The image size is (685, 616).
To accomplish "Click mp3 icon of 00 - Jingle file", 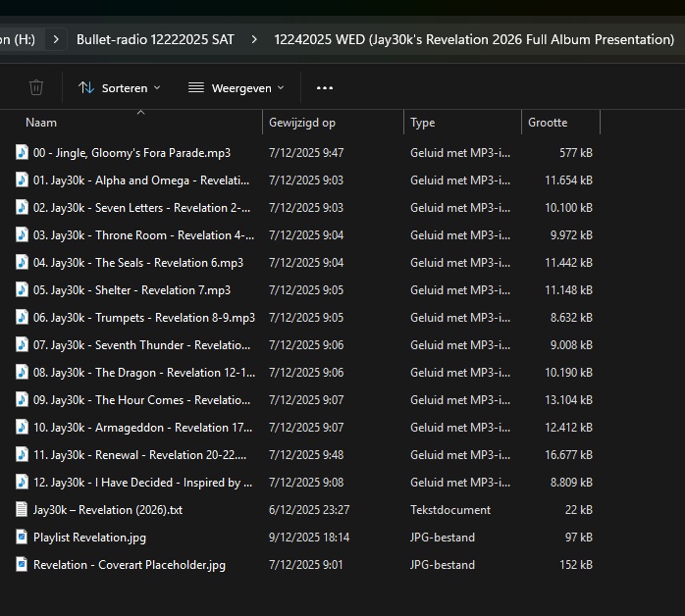I will point(22,152).
